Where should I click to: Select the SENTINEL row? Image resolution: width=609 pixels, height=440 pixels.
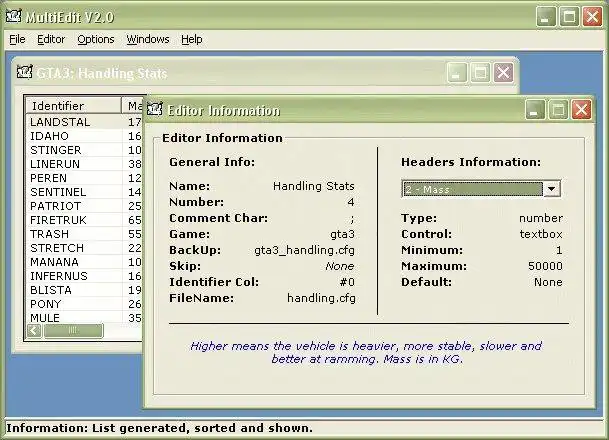click(x=85, y=192)
